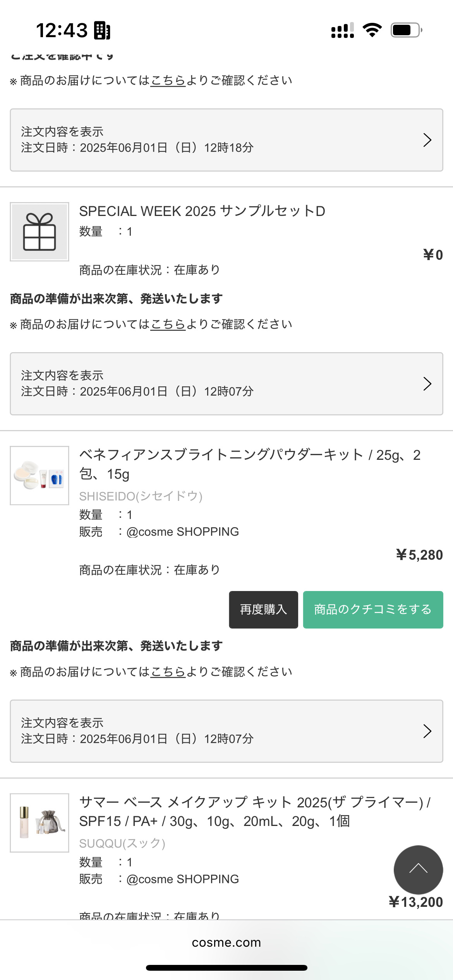Open ベネフィアンスブライトニングパウダーキット product title

click(x=250, y=464)
